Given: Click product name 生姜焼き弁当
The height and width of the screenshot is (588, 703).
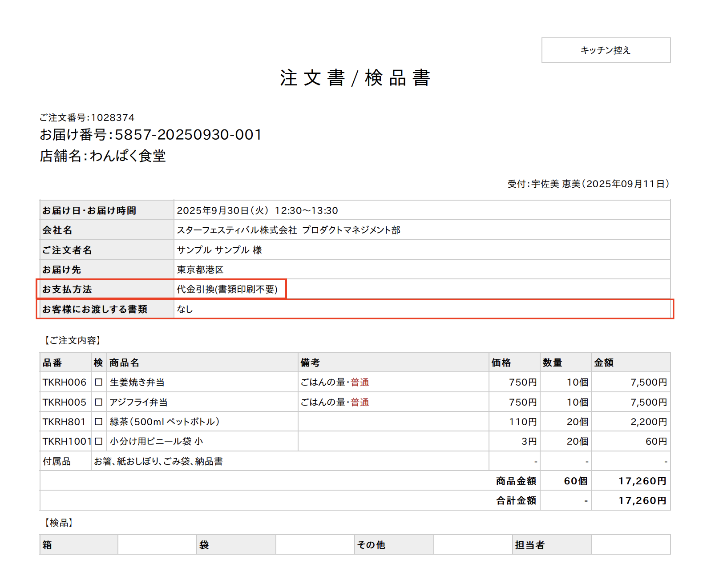Looking at the screenshot, I should (x=137, y=382).
